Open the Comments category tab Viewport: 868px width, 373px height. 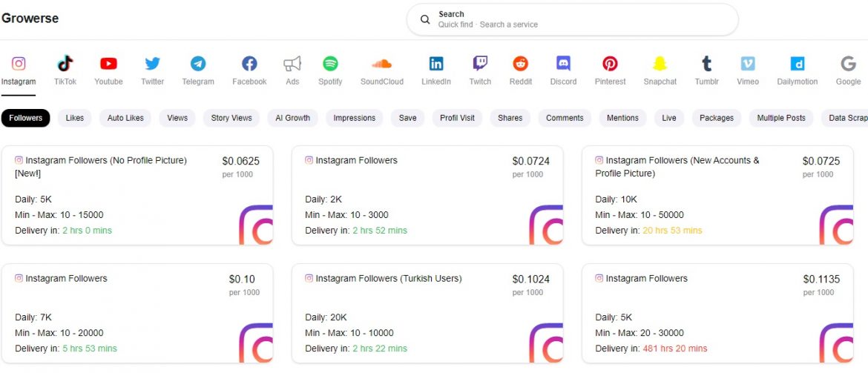coord(565,118)
